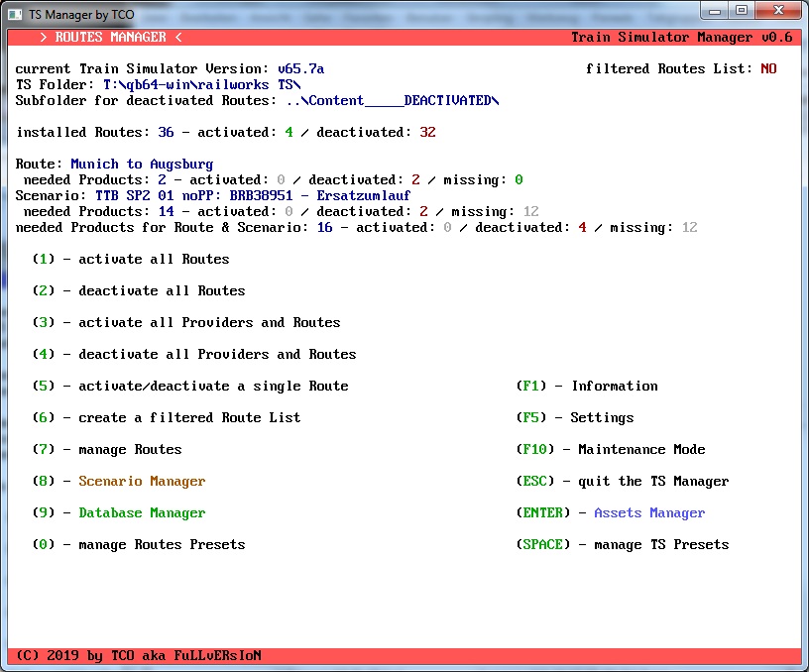
Task: Select option (1) activate all Routes
Action: tap(131, 259)
